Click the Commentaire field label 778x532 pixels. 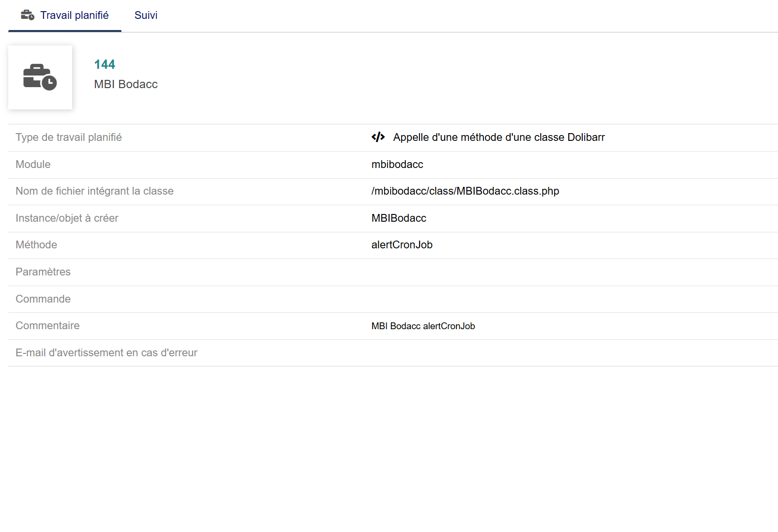(x=47, y=326)
